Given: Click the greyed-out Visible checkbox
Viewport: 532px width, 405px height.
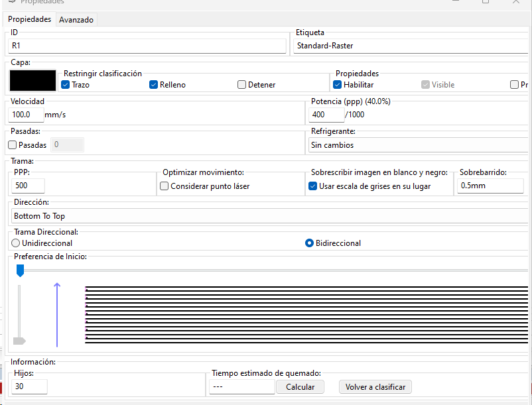Looking at the screenshot, I should coord(425,85).
